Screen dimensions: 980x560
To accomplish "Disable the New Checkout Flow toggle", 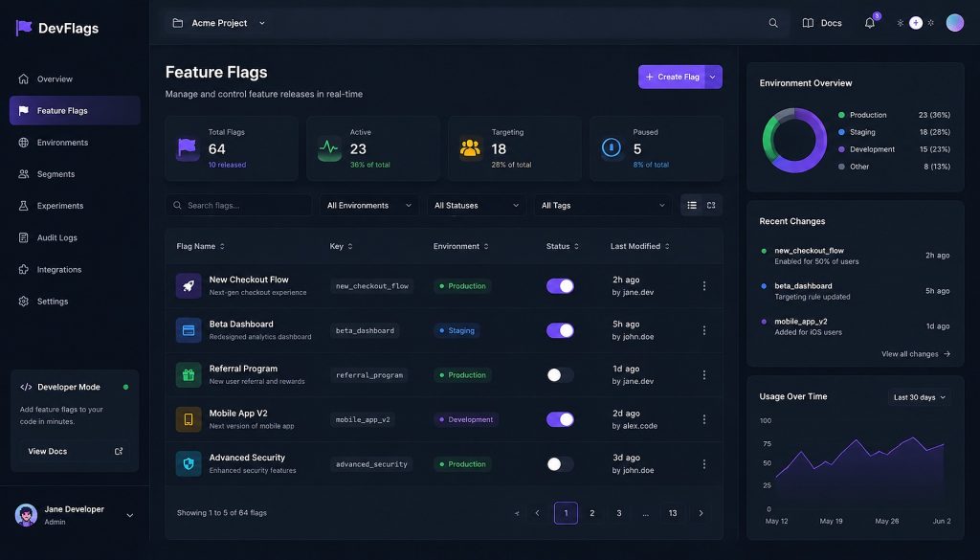I will tap(560, 285).
